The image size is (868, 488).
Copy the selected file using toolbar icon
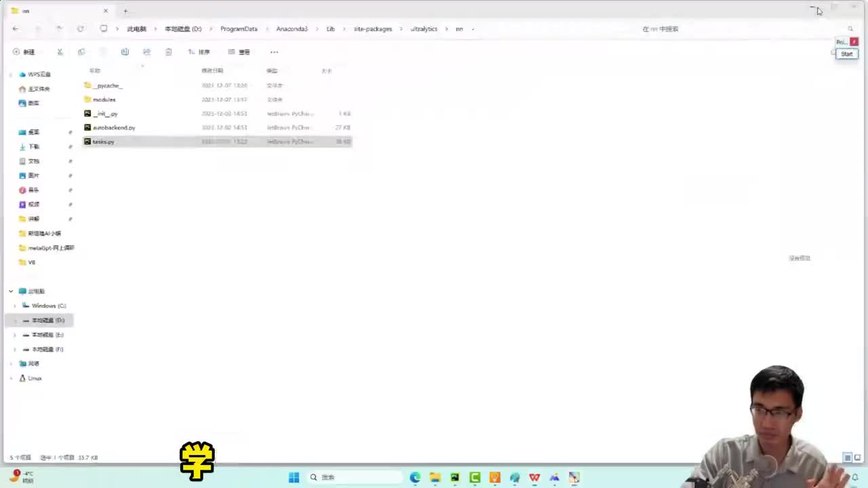[81, 52]
